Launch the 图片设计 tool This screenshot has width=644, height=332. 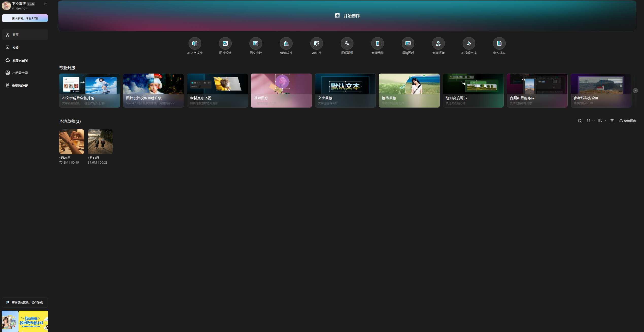tap(225, 44)
